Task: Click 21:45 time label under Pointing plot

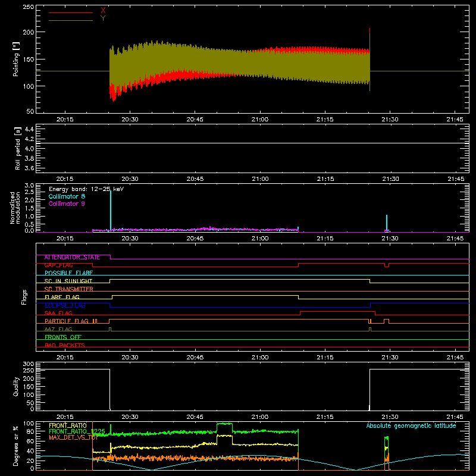Action: [x=455, y=120]
